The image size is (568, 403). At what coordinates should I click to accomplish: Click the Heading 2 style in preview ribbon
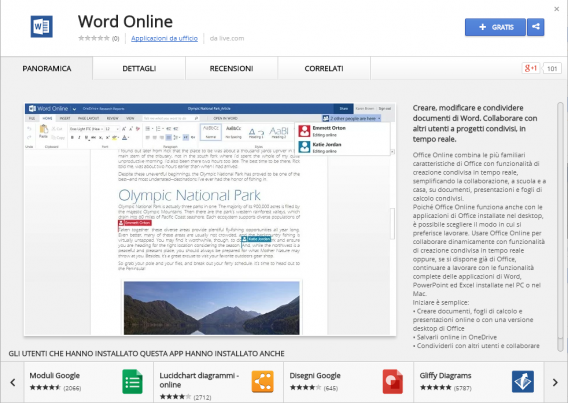tap(279, 132)
